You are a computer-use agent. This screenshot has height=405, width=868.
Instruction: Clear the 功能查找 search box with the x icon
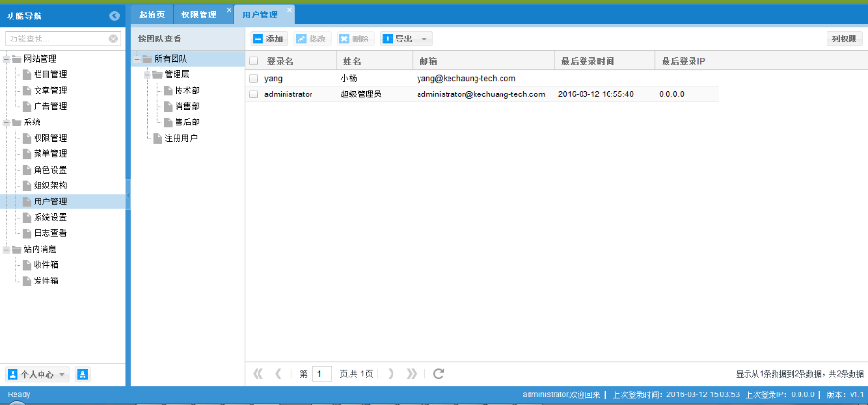tap(113, 39)
